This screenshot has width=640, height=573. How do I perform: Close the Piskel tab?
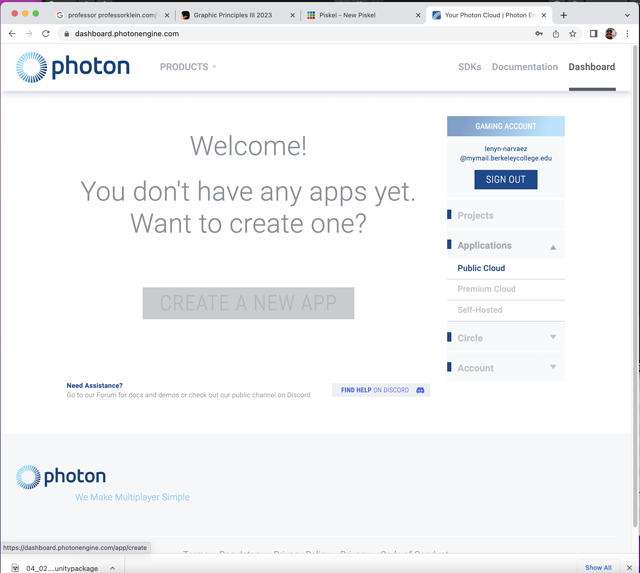point(418,15)
